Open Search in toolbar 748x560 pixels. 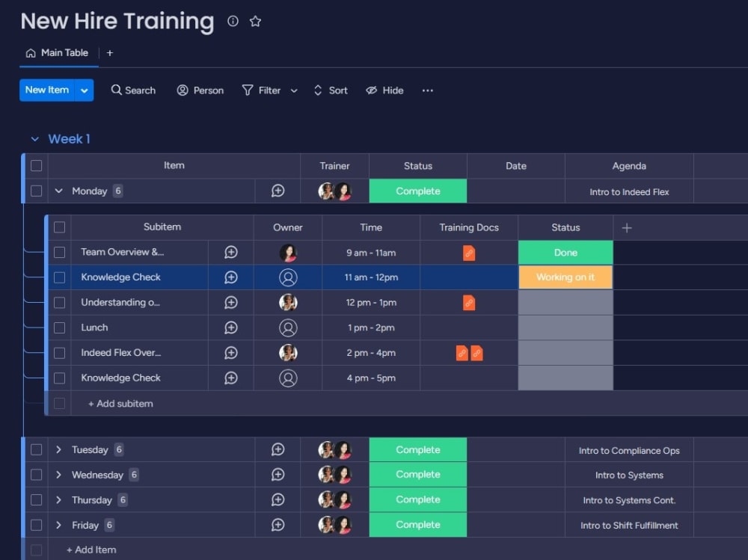133,90
